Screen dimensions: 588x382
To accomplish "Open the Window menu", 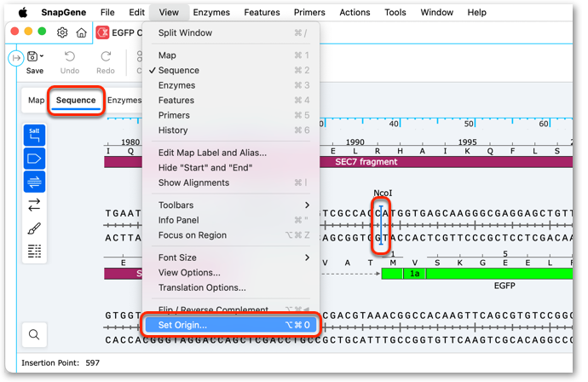I will 437,13.
